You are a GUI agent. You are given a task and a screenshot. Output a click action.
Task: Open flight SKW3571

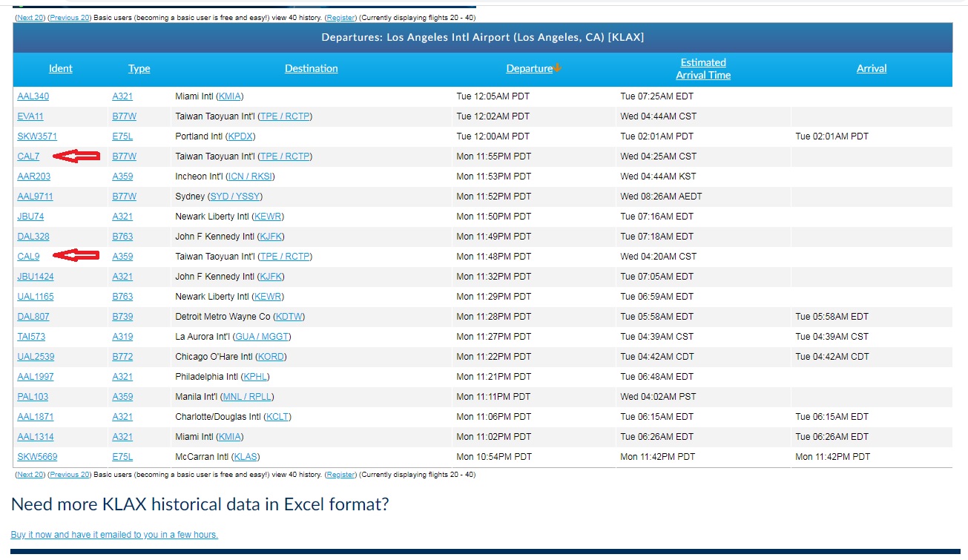coord(37,136)
